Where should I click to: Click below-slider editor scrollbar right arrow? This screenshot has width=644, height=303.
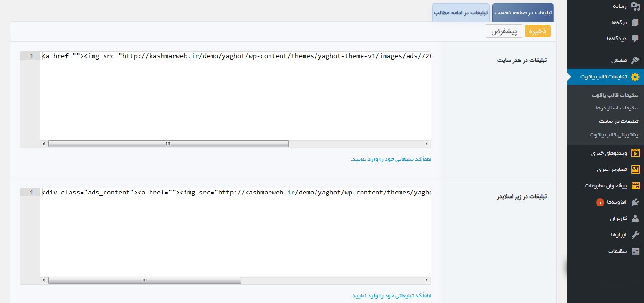tap(427, 280)
